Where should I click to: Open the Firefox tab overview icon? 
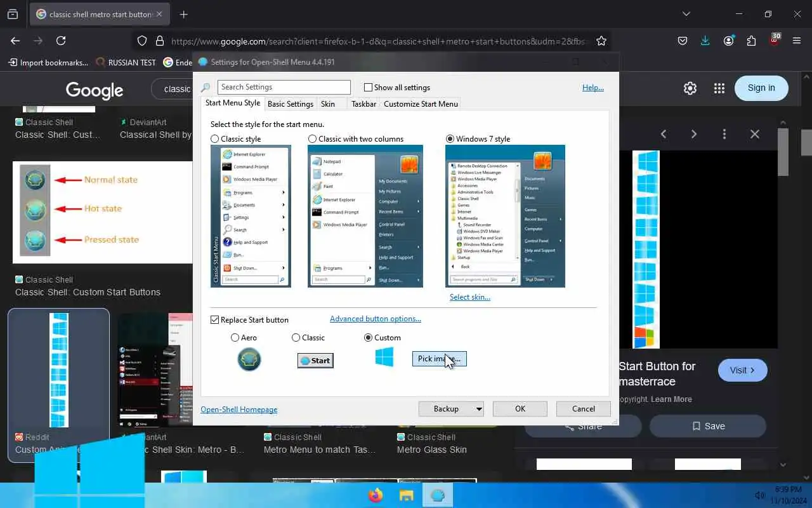[x=13, y=14]
